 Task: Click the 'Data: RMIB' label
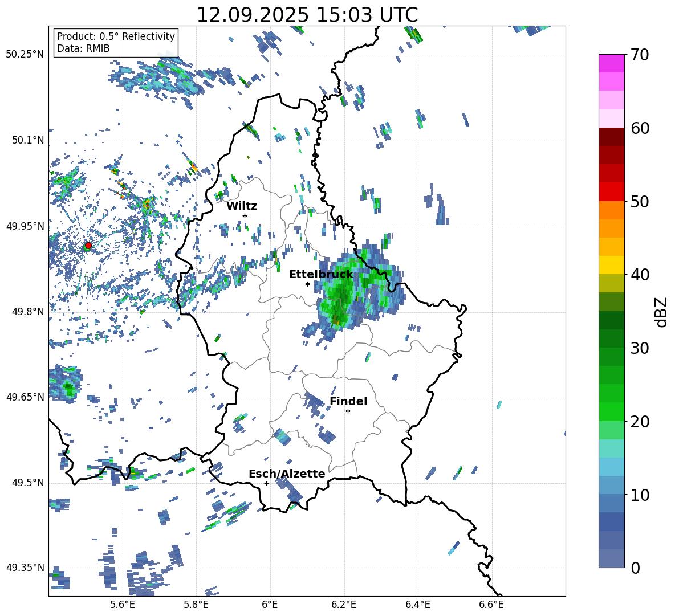tap(83, 48)
